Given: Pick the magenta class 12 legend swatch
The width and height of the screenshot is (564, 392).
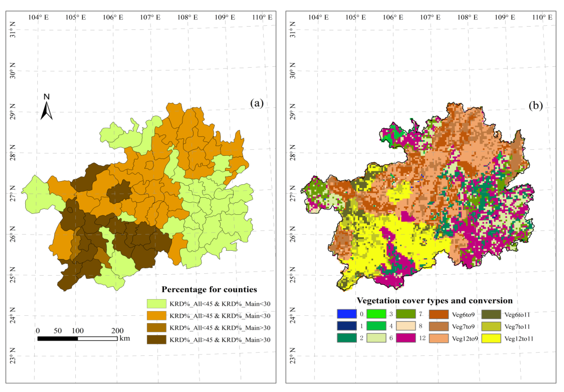Looking at the screenshot, I should point(406,338).
